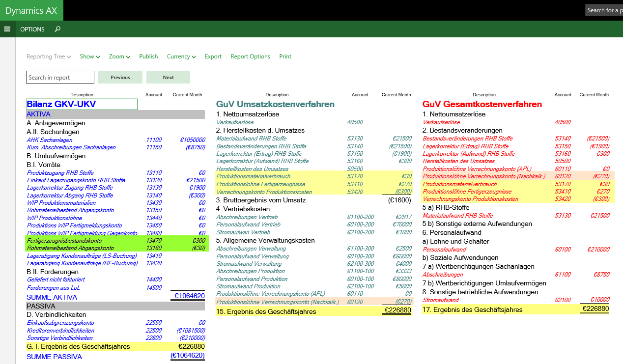Open the hamburger navigation menu
Screen dimensions: 623x364
[x=7, y=29]
